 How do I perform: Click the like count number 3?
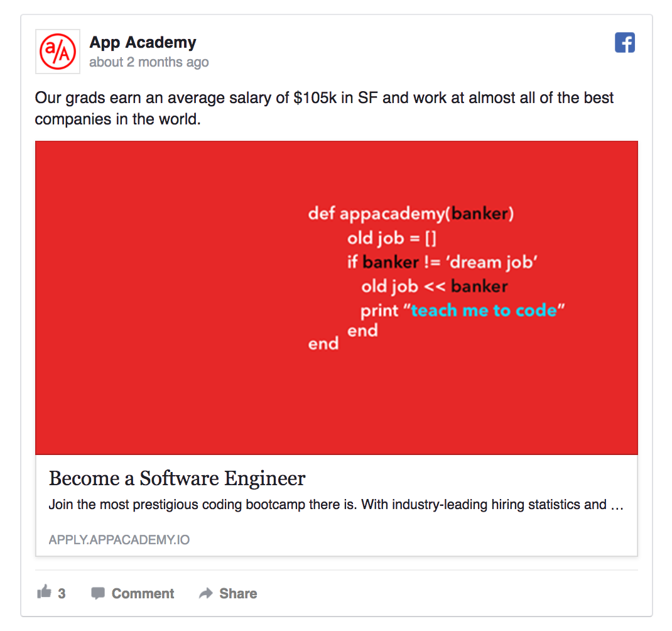point(62,593)
